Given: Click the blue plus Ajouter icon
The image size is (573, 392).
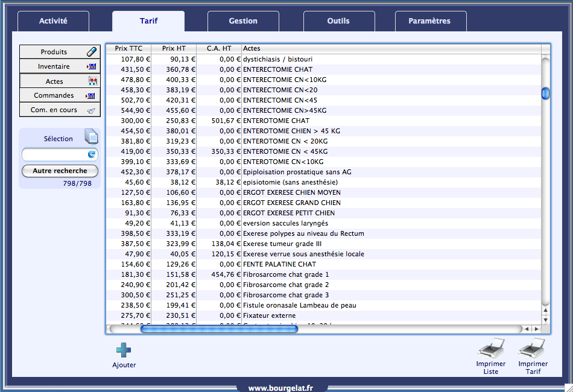Looking at the screenshot, I should (124, 350).
